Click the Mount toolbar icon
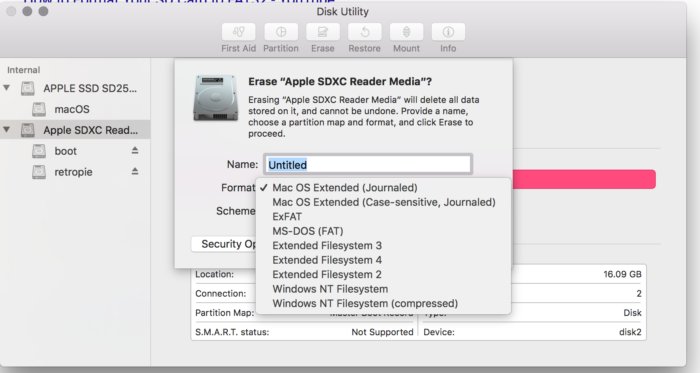Image resolution: width=700 pixels, height=373 pixels. (x=406, y=32)
